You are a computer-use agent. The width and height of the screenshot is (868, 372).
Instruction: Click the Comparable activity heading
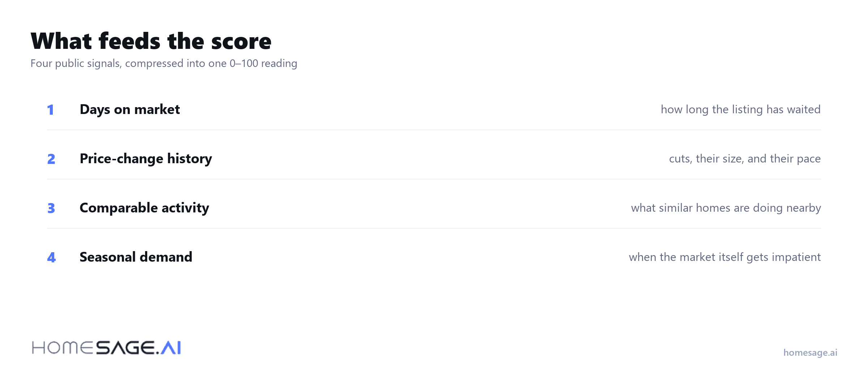(144, 208)
